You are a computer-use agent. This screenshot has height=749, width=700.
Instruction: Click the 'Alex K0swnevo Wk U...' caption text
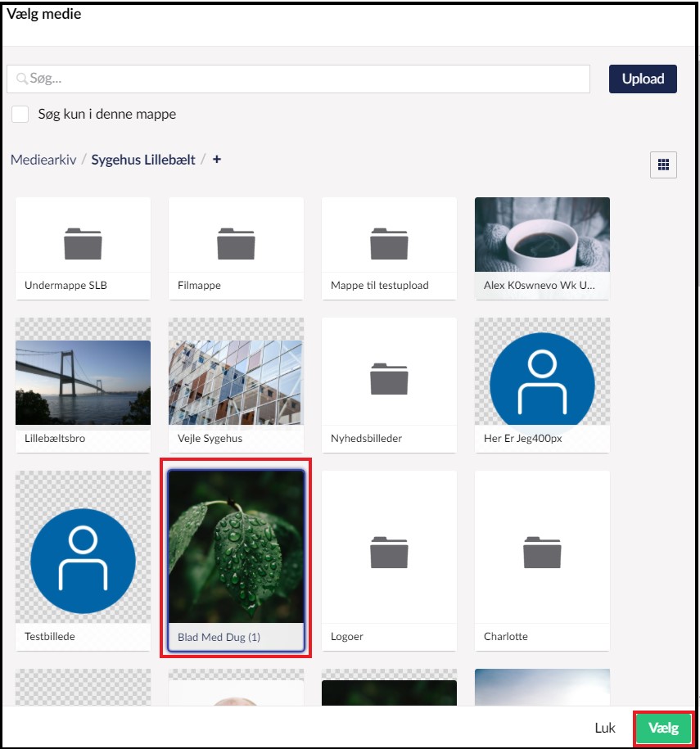click(x=539, y=285)
